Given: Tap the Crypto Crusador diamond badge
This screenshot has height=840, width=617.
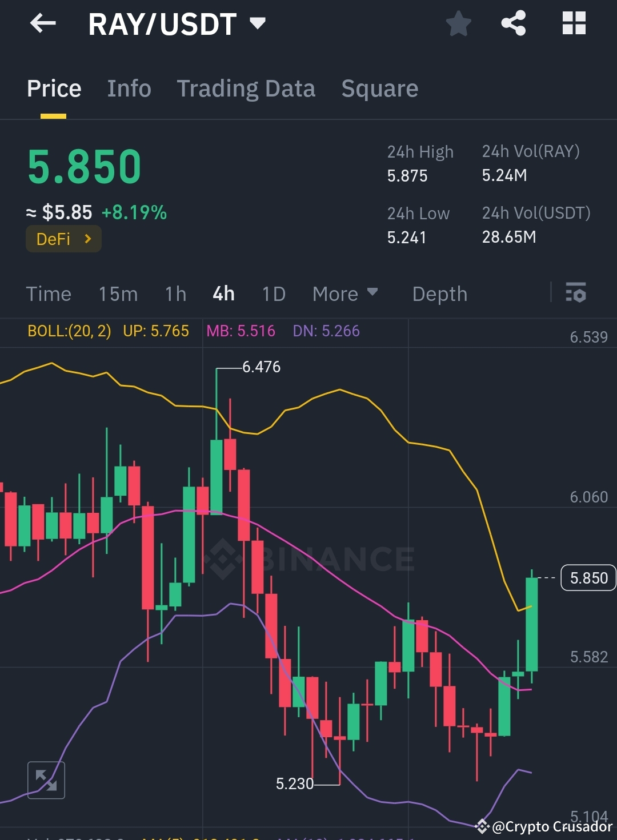Looking at the screenshot, I should coord(483,826).
